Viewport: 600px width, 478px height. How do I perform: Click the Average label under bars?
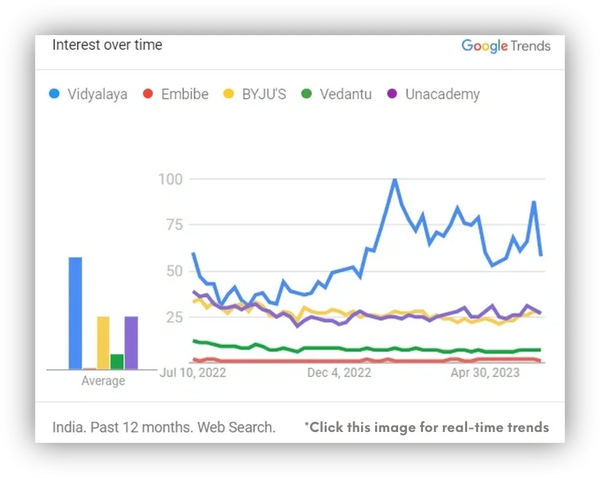[x=103, y=381]
